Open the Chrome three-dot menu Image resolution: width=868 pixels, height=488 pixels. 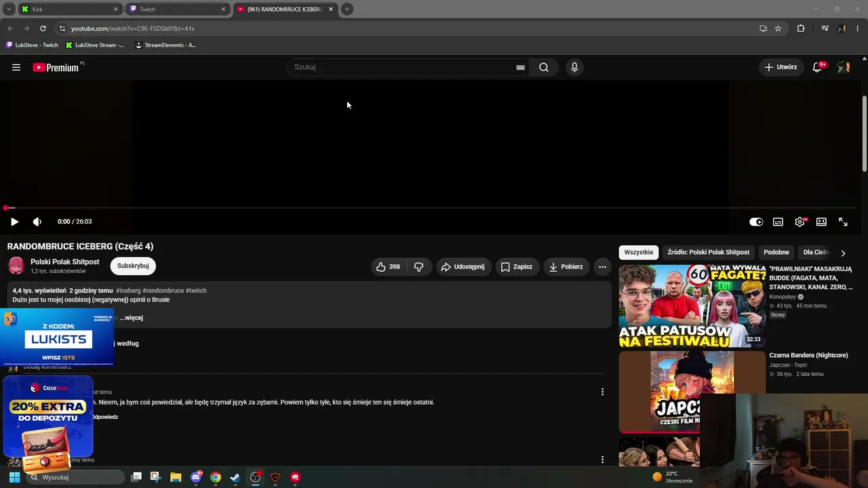[x=858, y=28]
